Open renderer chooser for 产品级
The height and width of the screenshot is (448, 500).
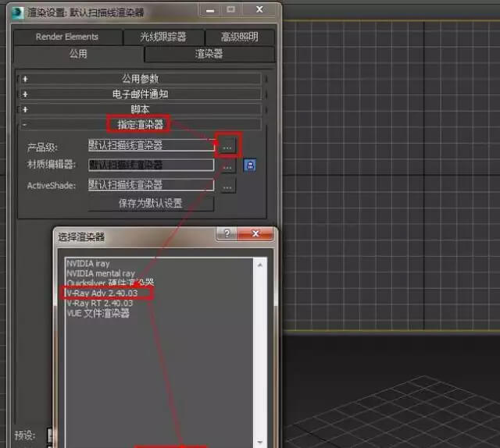click(x=227, y=146)
